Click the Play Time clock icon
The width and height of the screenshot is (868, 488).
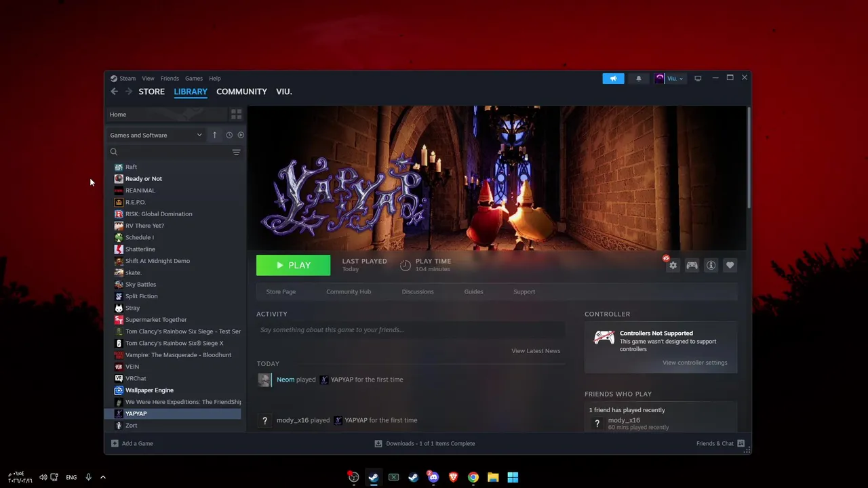click(405, 266)
